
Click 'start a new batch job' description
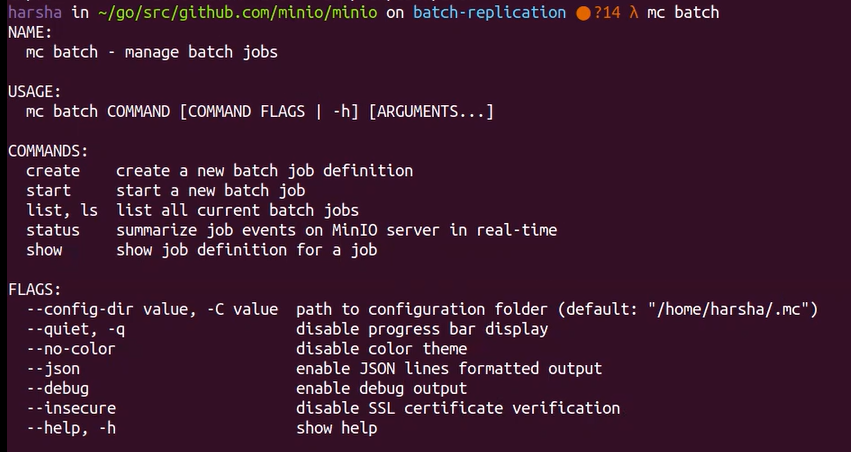point(211,190)
